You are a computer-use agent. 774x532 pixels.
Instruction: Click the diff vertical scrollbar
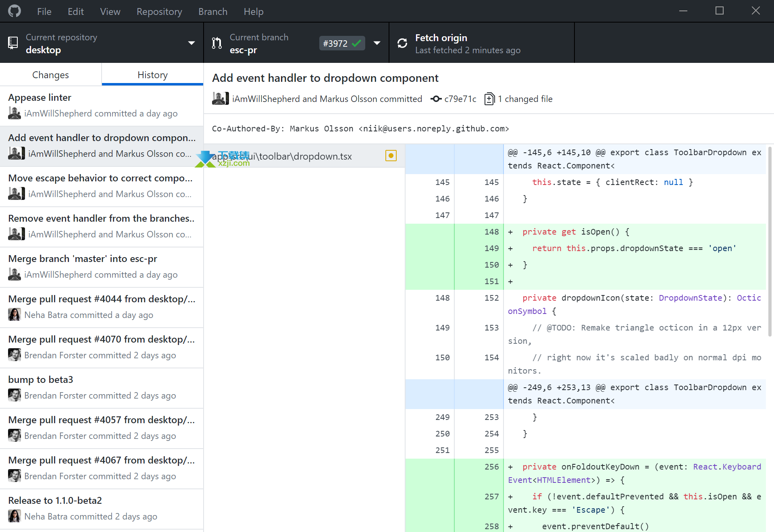[x=770, y=242]
